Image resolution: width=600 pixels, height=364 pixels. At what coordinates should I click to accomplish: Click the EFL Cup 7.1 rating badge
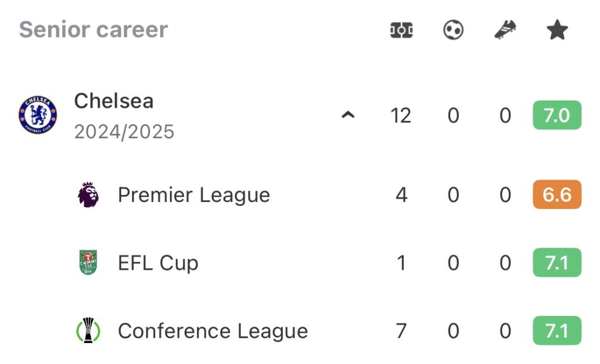click(557, 263)
